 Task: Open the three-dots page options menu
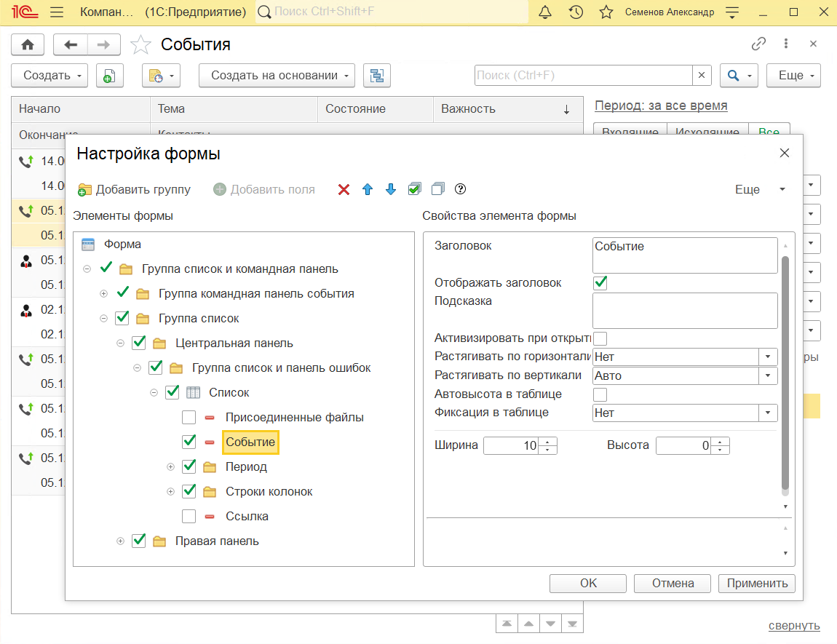tap(786, 44)
